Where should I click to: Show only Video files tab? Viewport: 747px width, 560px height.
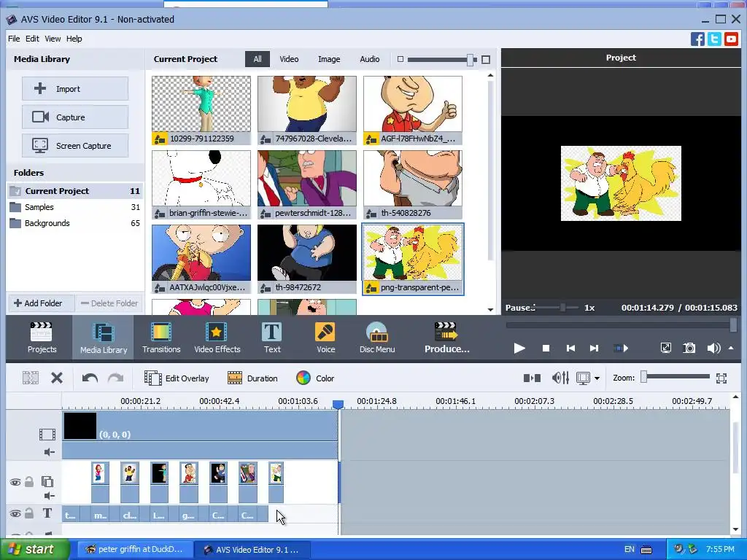tap(289, 59)
